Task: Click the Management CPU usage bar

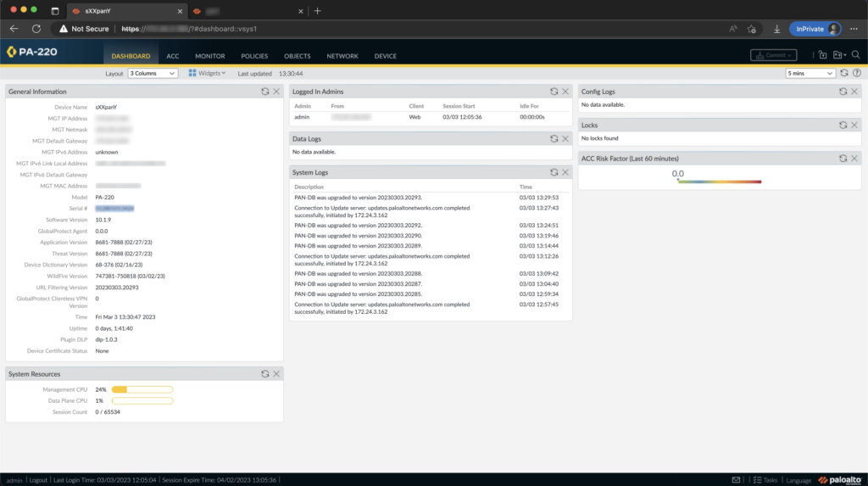Action: click(x=142, y=389)
